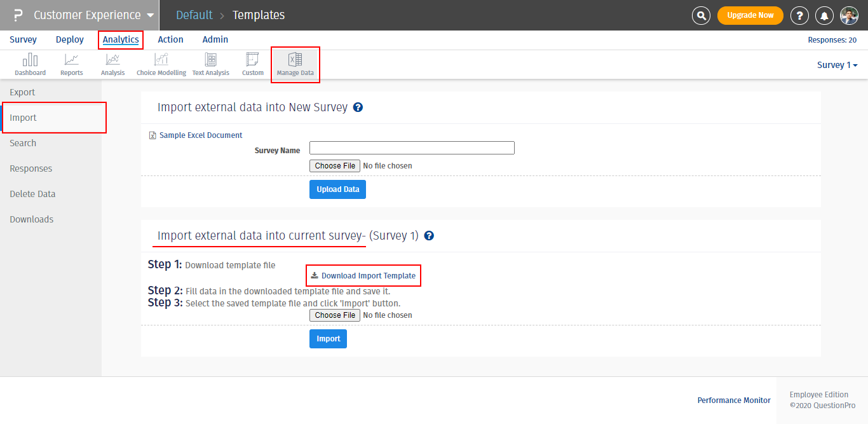Open the notifications bell icon
The height and width of the screenshot is (424, 868).
(x=825, y=15)
